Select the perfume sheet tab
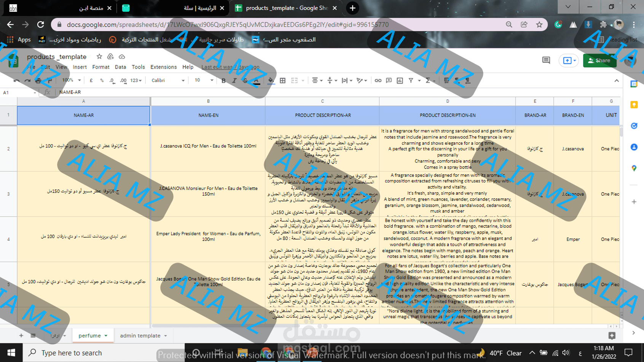The image size is (644, 362). point(93,336)
